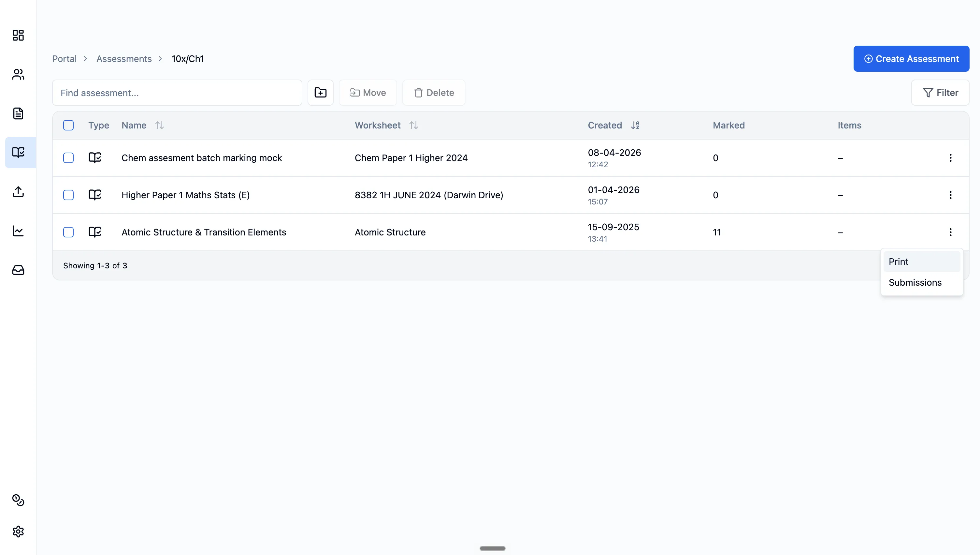This screenshot has height=555, width=980.
Task: Click the Type column header
Action: [99, 125]
